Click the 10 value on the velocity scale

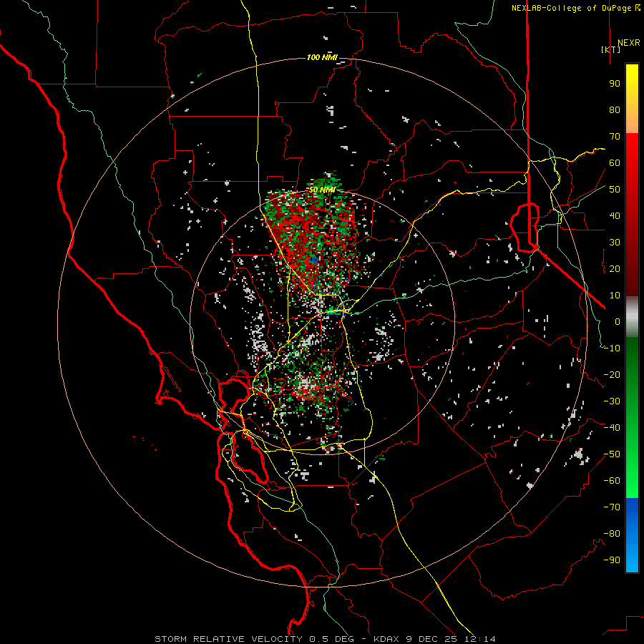pos(615,296)
